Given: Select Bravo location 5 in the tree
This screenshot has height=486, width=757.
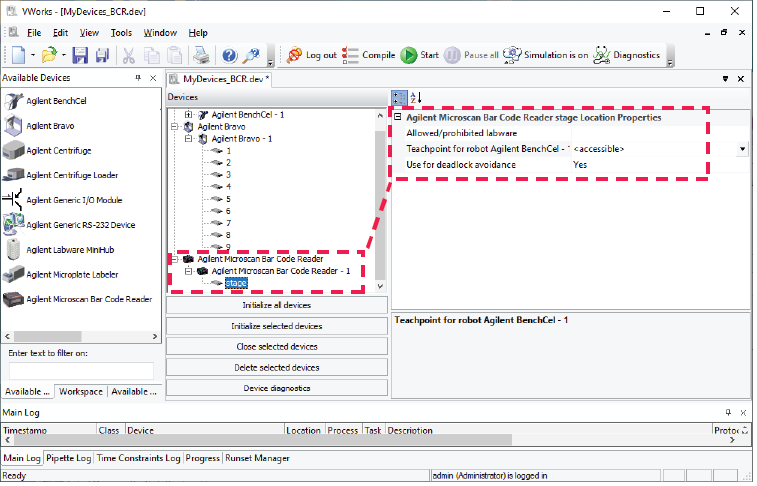Looking at the screenshot, I should (x=228, y=199).
